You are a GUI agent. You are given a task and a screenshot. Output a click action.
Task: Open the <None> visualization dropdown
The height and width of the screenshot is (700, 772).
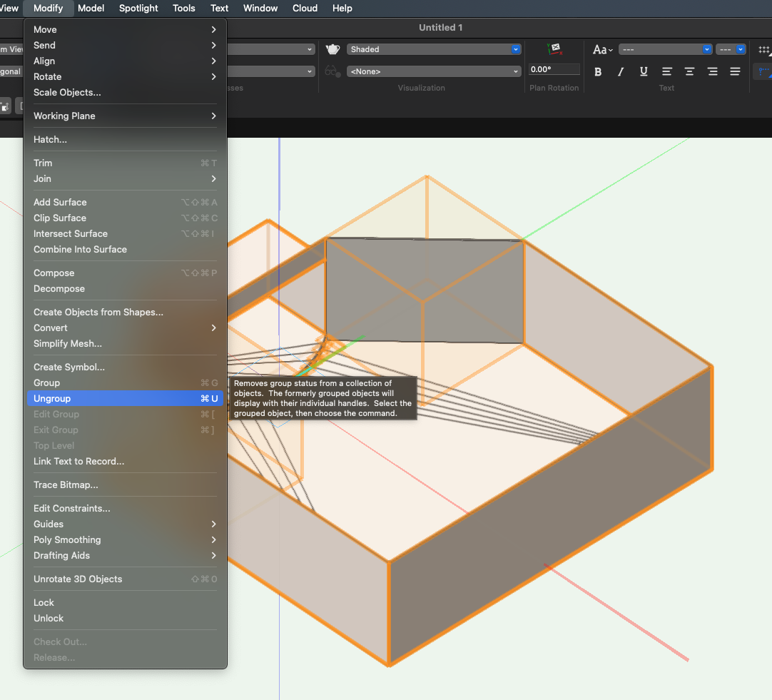coord(435,71)
